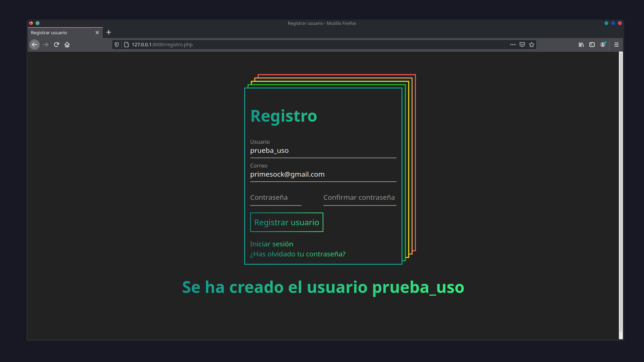This screenshot has width=644, height=362.
Task: Open the Firefox account menu
Action: click(603, 45)
